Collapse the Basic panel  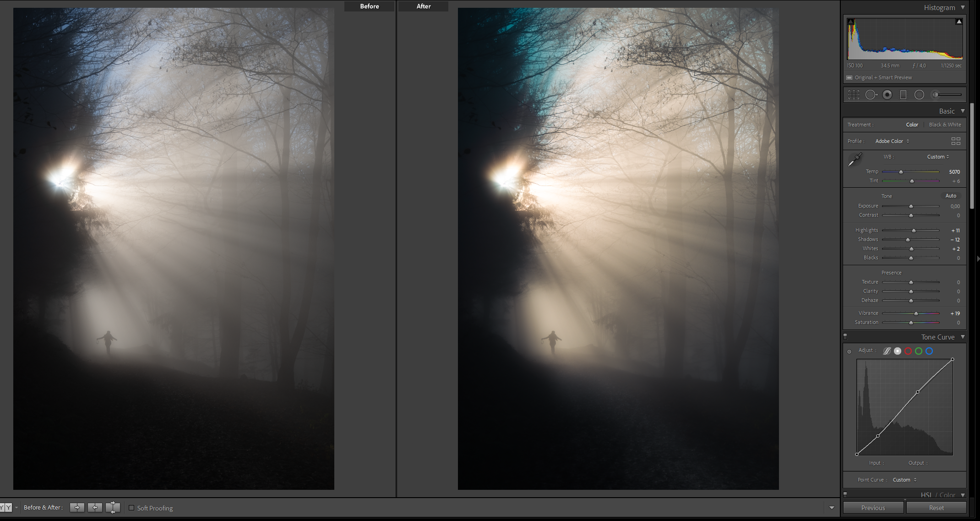point(963,111)
